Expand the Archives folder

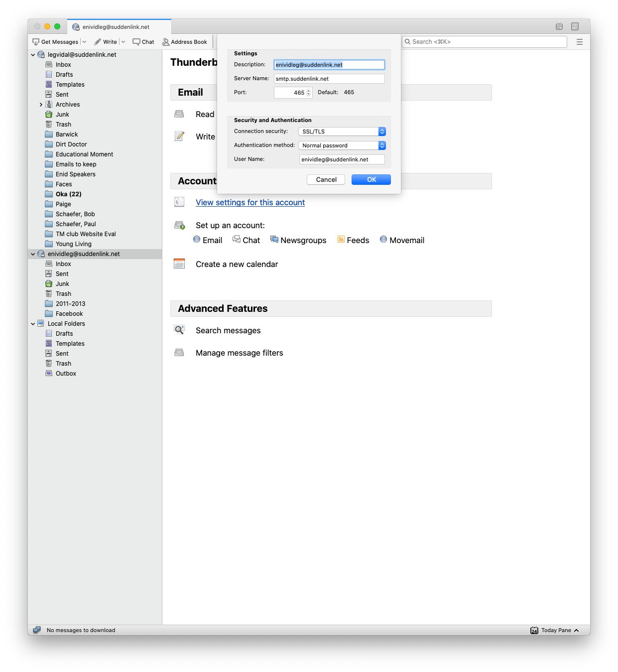tap(41, 105)
